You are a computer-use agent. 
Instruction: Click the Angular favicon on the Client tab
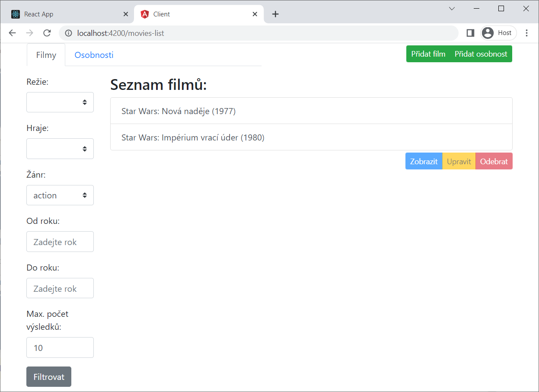[145, 13]
